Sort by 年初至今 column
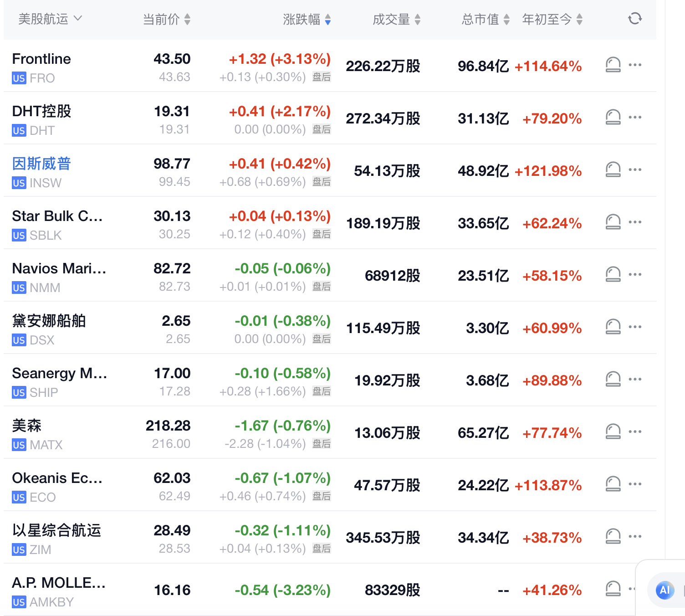 552,19
